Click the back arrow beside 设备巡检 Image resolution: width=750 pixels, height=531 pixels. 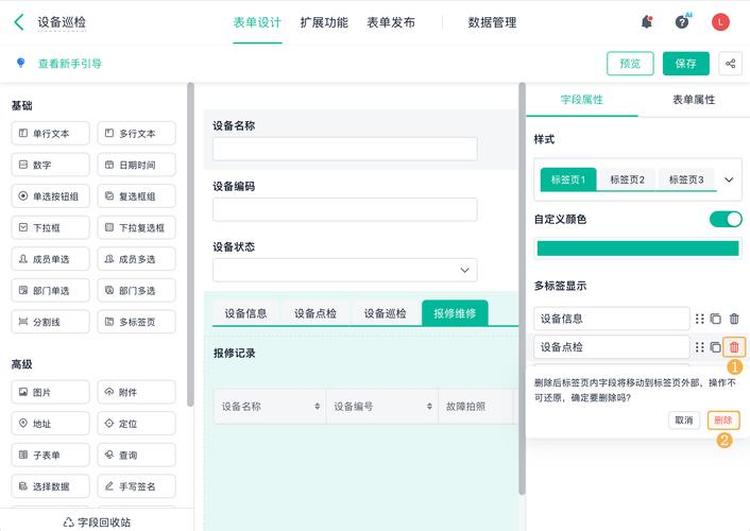coord(19,22)
